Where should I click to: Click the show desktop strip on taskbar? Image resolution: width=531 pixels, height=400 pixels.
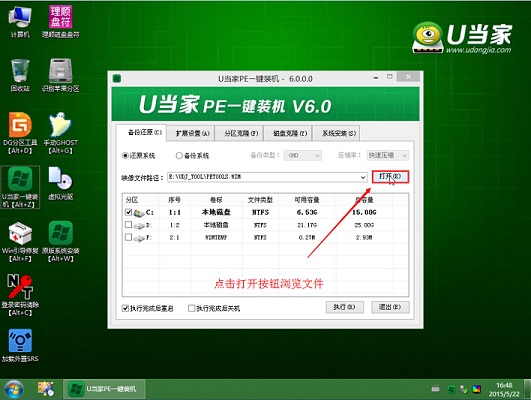(x=527, y=390)
